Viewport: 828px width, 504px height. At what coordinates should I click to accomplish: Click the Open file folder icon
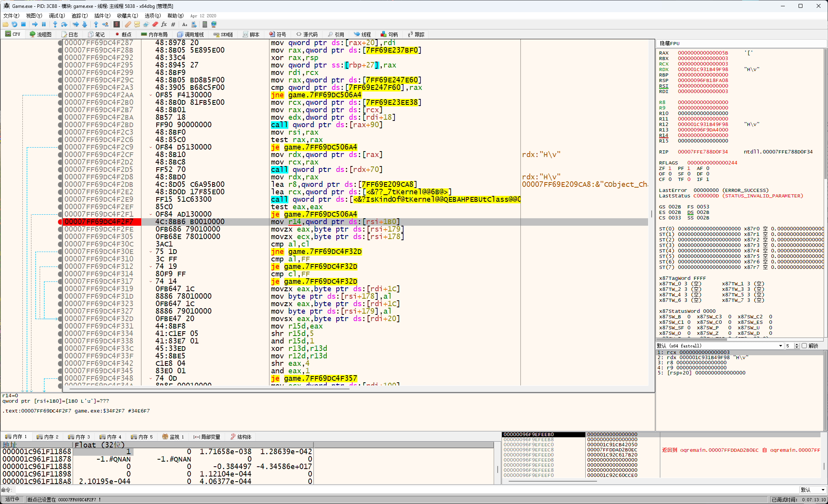click(x=5, y=24)
